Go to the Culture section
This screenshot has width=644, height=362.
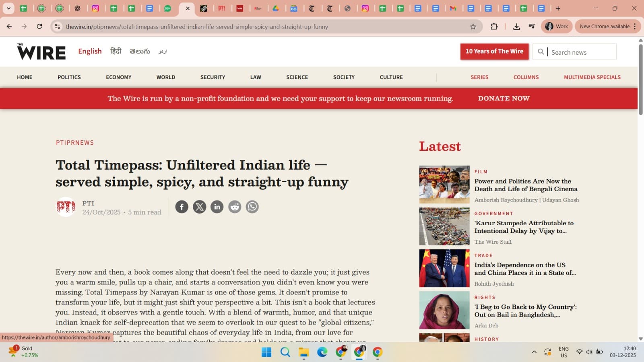391,77
